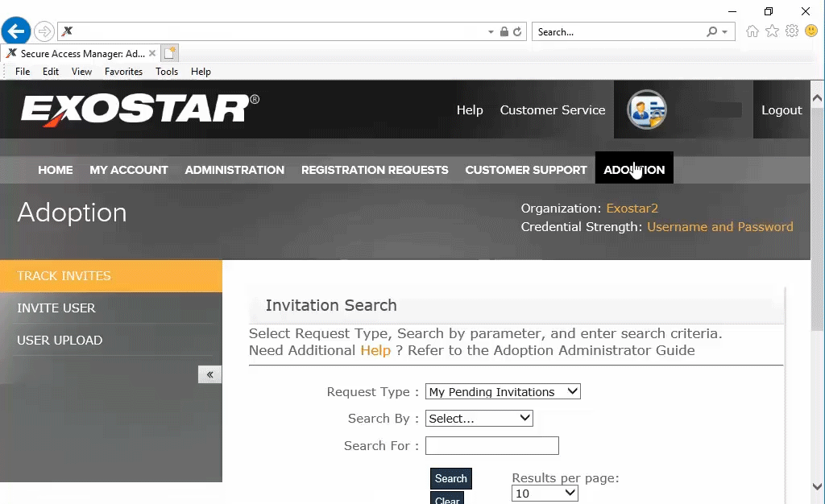Image resolution: width=825 pixels, height=504 pixels.
Task: Click the favorites star icon
Action: click(772, 31)
